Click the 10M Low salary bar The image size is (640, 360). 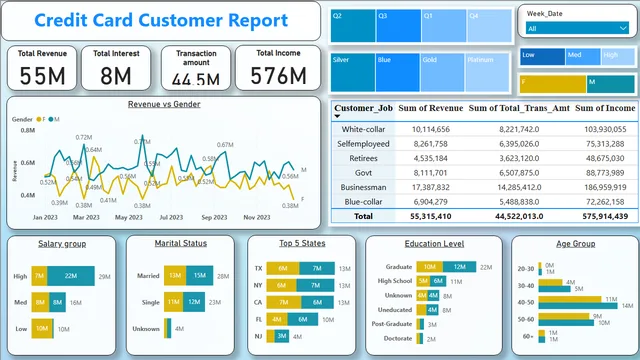42,329
